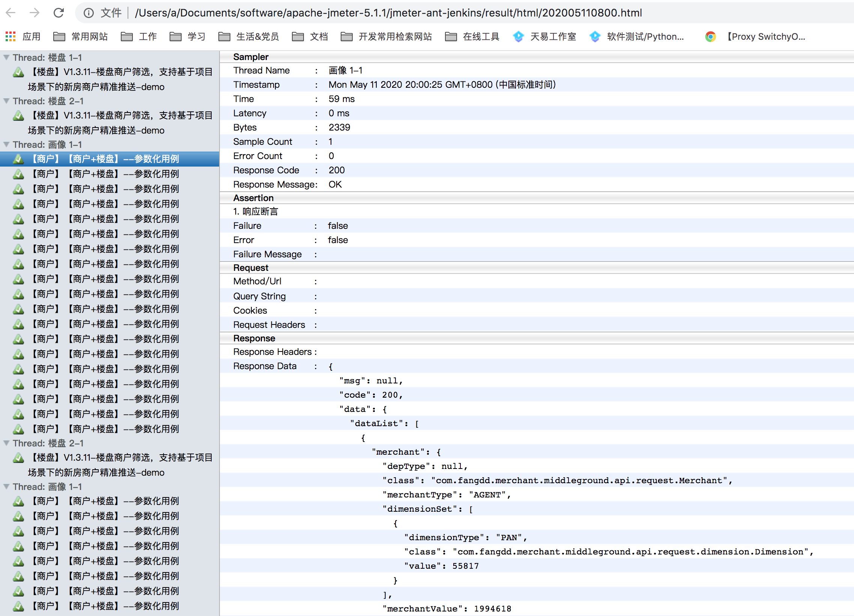Open the 开发常用检索网站 bookmark folder
Viewport: 854px width, 616px height.
pyautogui.click(x=386, y=36)
